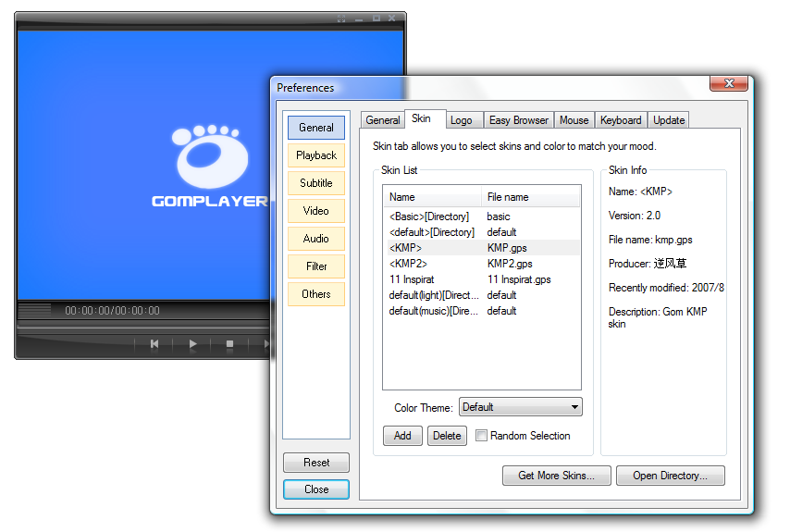
Task: Select the <Basic>[Directory] skin
Action: tap(482, 217)
